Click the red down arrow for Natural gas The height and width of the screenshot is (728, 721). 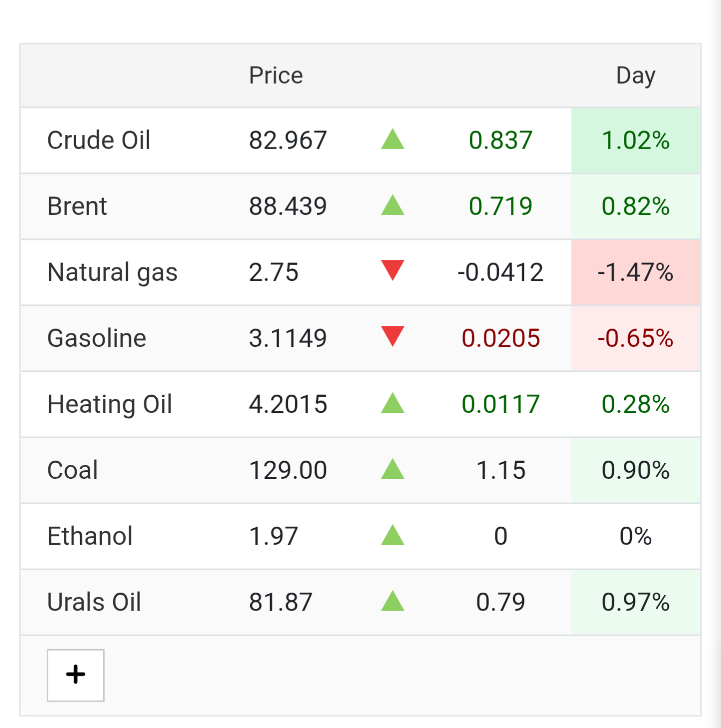(x=392, y=270)
